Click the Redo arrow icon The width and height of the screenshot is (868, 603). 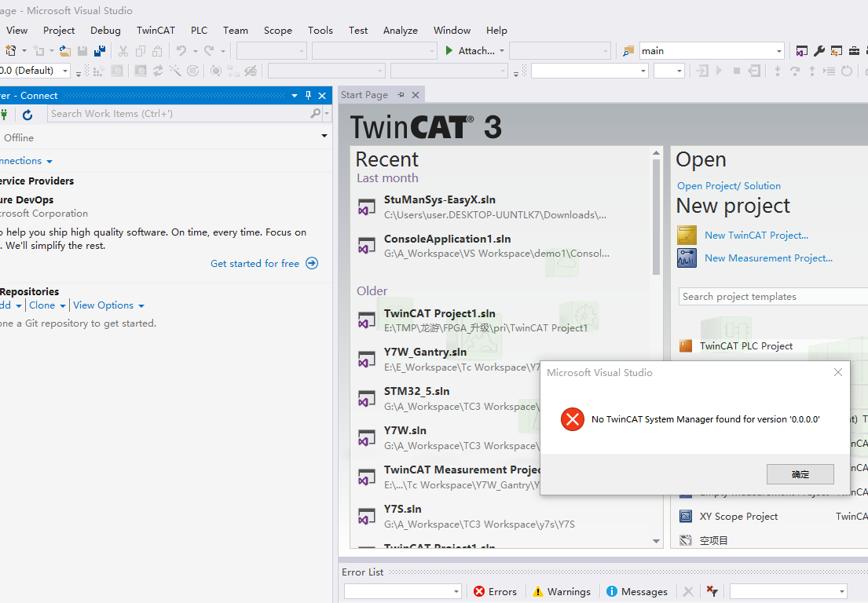pyautogui.click(x=209, y=51)
